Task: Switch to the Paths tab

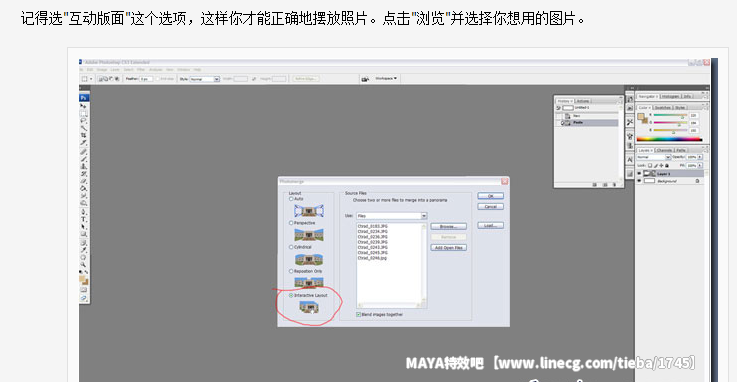Action: pyautogui.click(x=681, y=150)
